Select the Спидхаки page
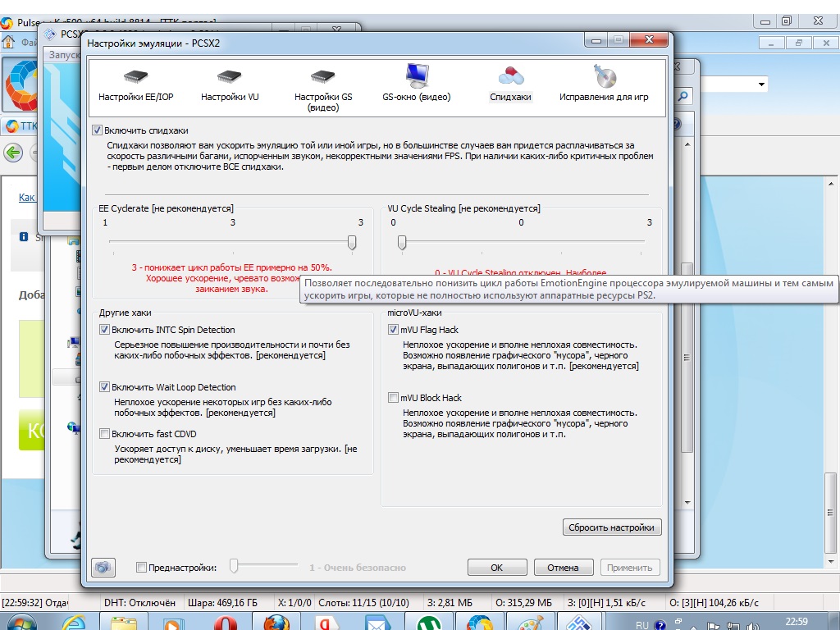This screenshot has height=630, width=840. [510, 84]
